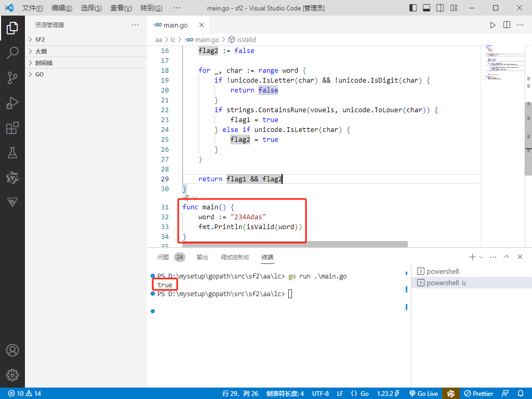Toggle secondary side bar layout icon
Viewport: 532px width, 399px height.
click(440, 8)
